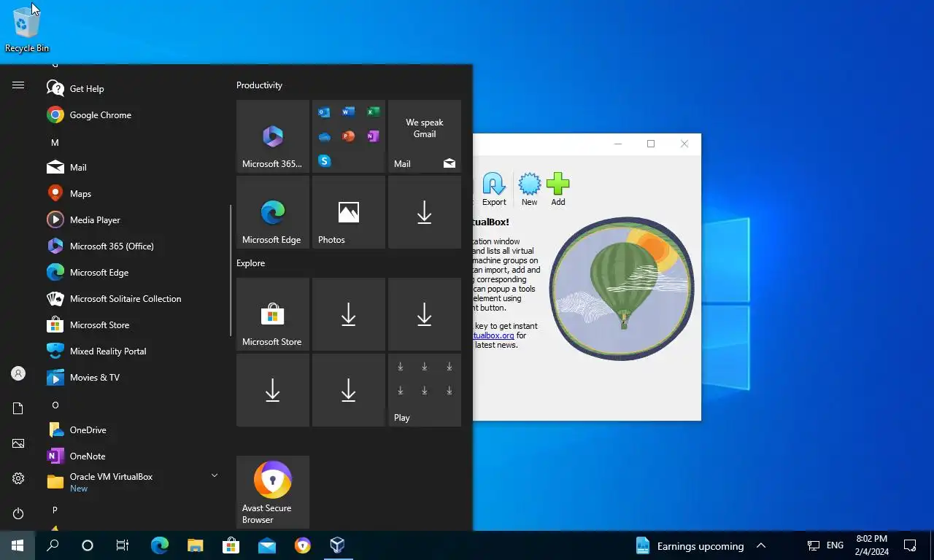934x560 pixels.
Task: Open taskbar Search
Action: [53, 545]
